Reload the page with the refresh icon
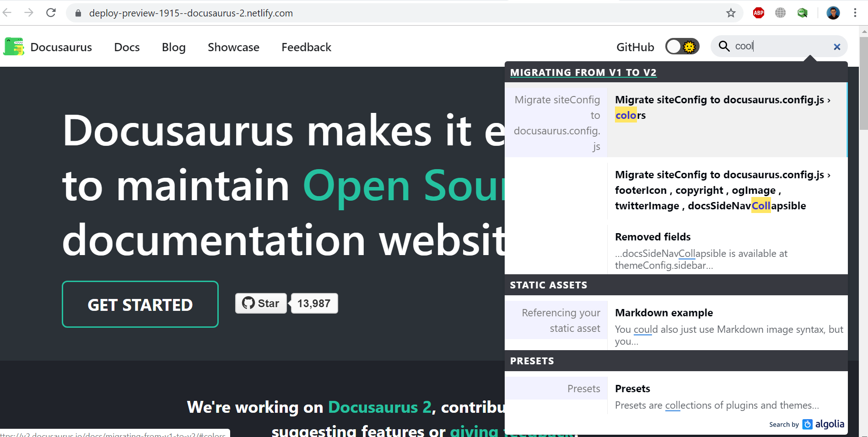This screenshot has width=868, height=437. [x=51, y=13]
